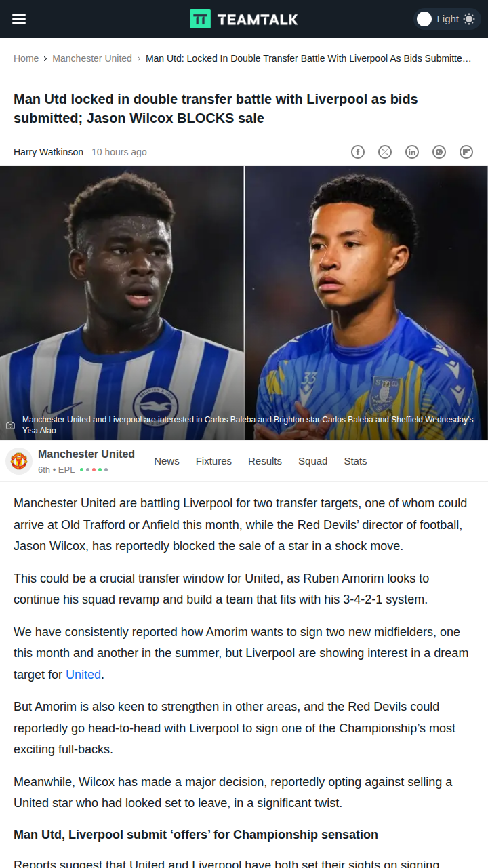This screenshot has height=868, width=488.
Task: Click the Baleba and Alao article image
Action: (x=244, y=303)
